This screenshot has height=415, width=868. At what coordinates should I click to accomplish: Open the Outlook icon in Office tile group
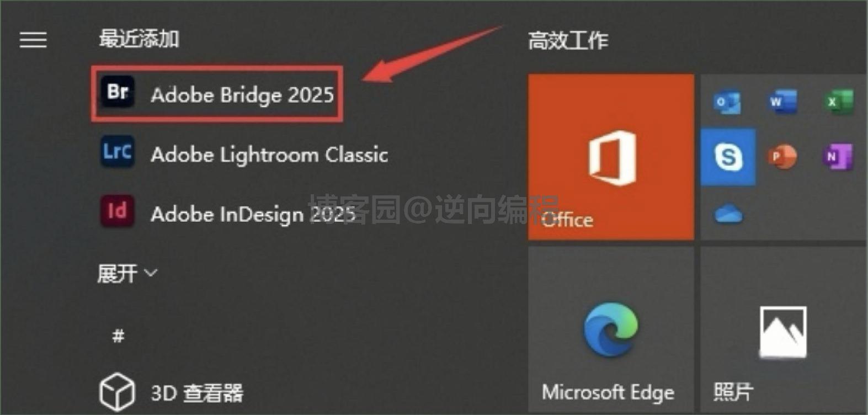[x=728, y=102]
